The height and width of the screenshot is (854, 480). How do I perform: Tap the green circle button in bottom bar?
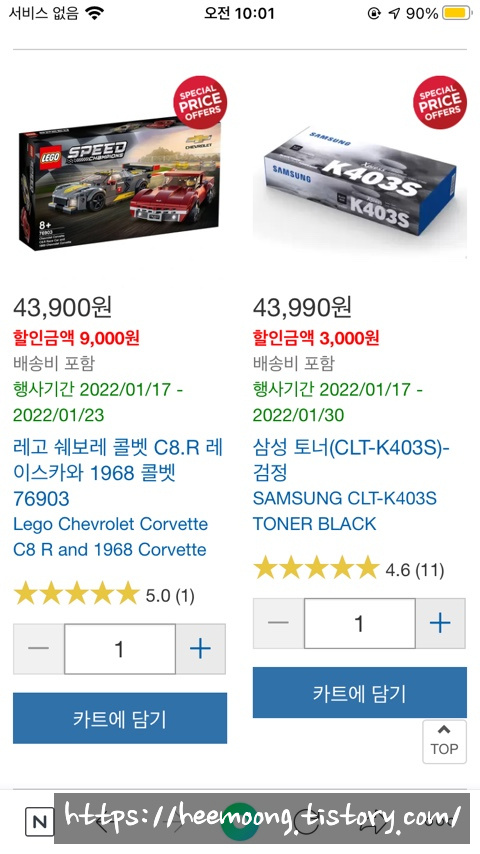(x=239, y=820)
